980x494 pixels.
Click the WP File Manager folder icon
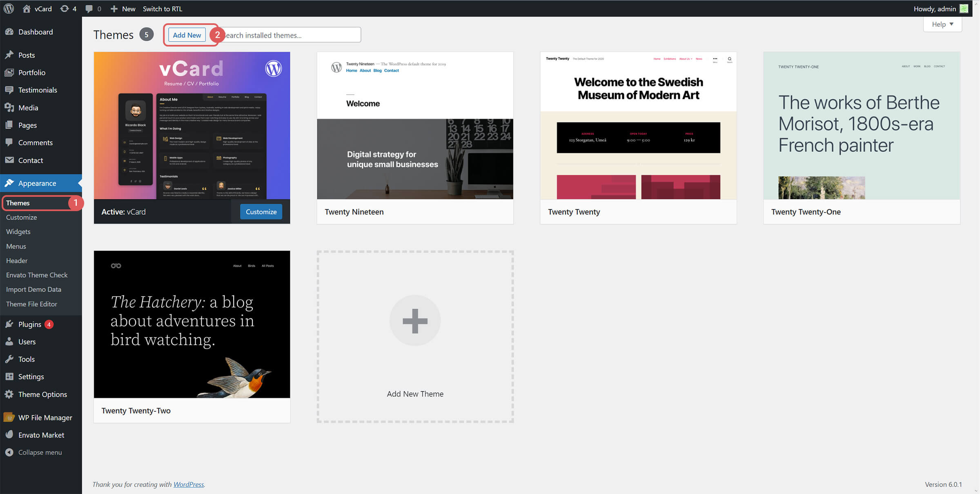[x=9, y=417]
